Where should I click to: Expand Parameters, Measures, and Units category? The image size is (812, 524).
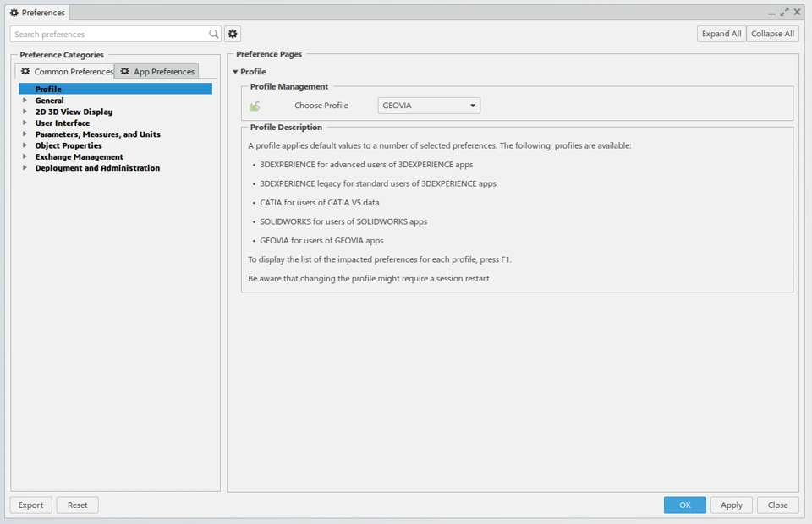point(25,134)
